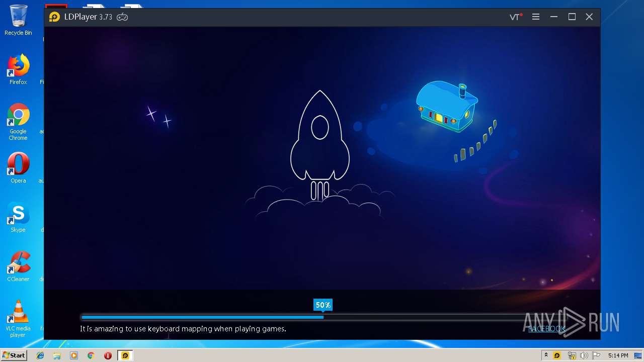Click the rocket illustration
Image resolution: width=644 pixels, height=362 pixels.
[x=320, y=146]
